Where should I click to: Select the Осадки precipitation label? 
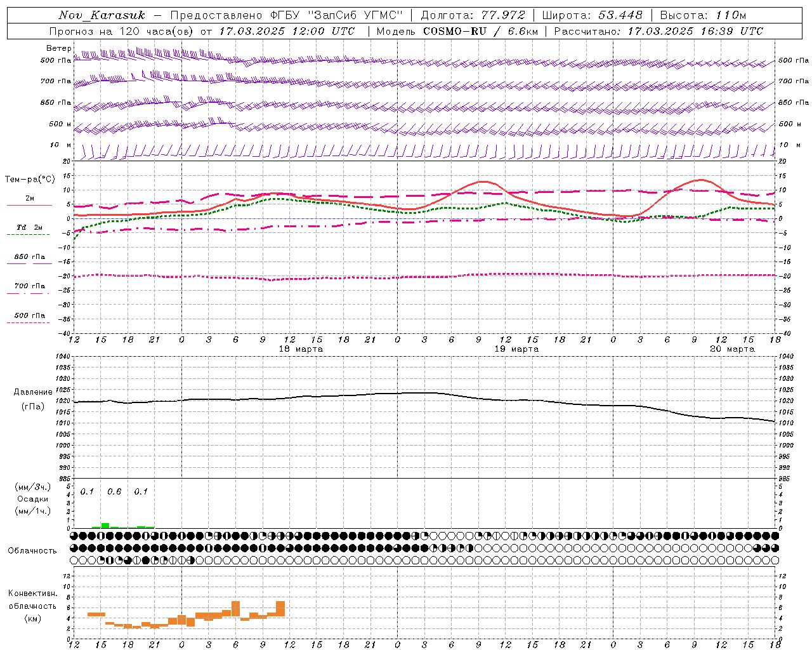pos(33,499)
